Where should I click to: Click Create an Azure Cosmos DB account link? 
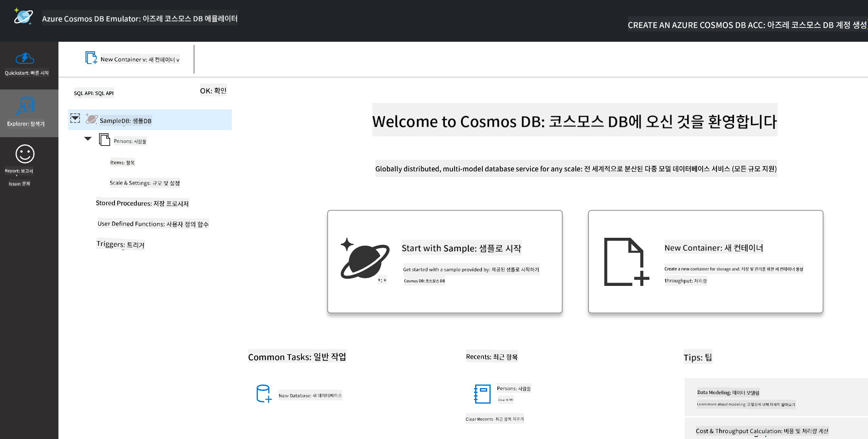click(x=747, y=25)
